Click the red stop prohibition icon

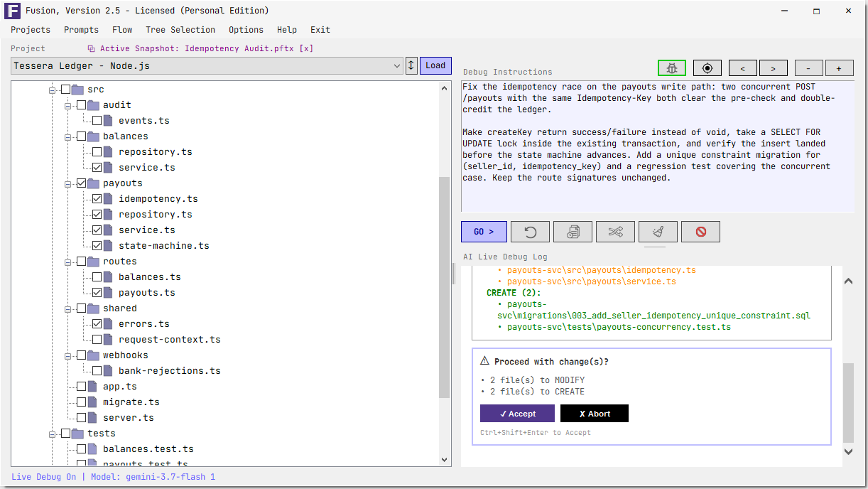[700, 232]
